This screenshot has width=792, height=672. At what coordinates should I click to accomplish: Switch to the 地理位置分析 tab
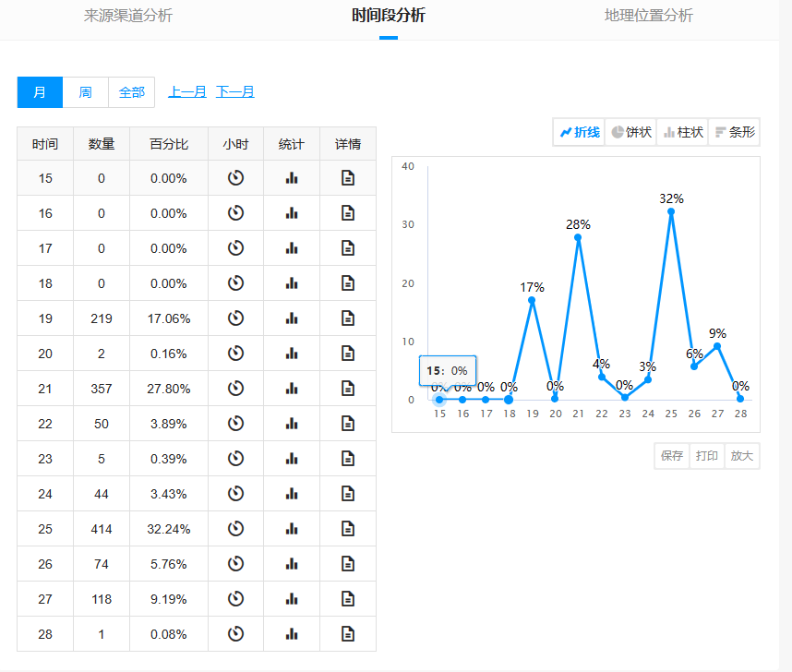[x=648, y=16]
